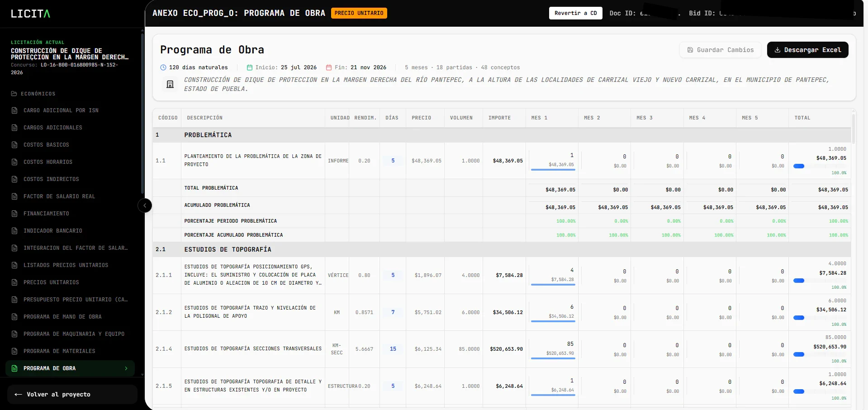Click the LICITA logo

pyautogui.click(x=30, y=14)
